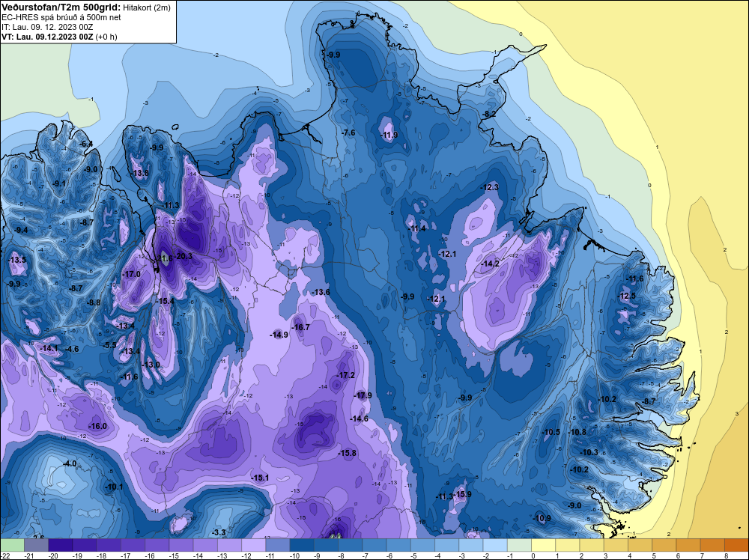
Task: Click the -11.4 temperature value
Action: coord(416,228)
